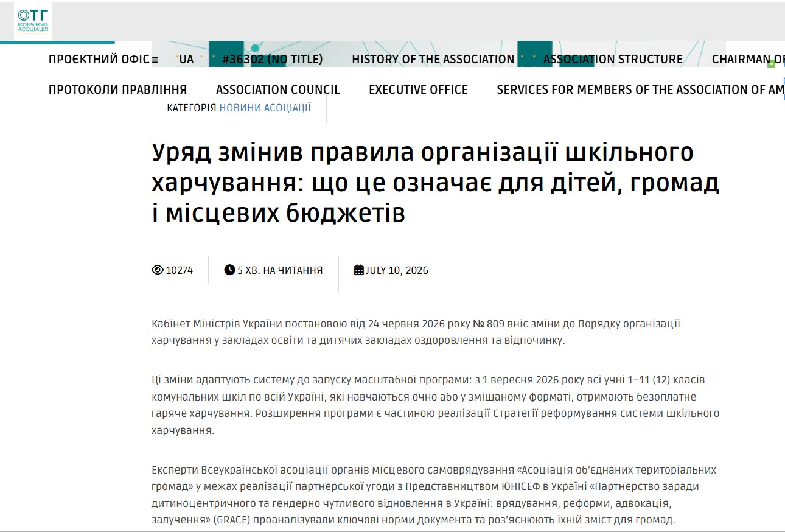The height and width of the screenshot is (532, 785).
Task: Open Протоколи правління menu item
Action: (118, 90)
